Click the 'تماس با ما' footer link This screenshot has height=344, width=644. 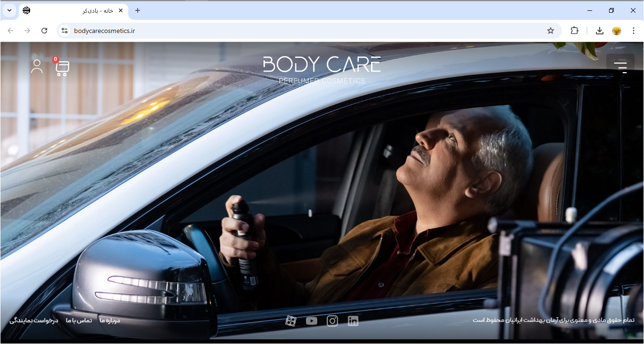pyautogui.click(x=79, y=320)
